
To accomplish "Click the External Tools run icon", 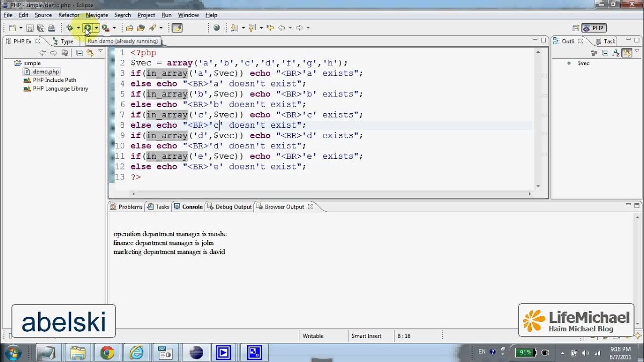I will (105, 28).
